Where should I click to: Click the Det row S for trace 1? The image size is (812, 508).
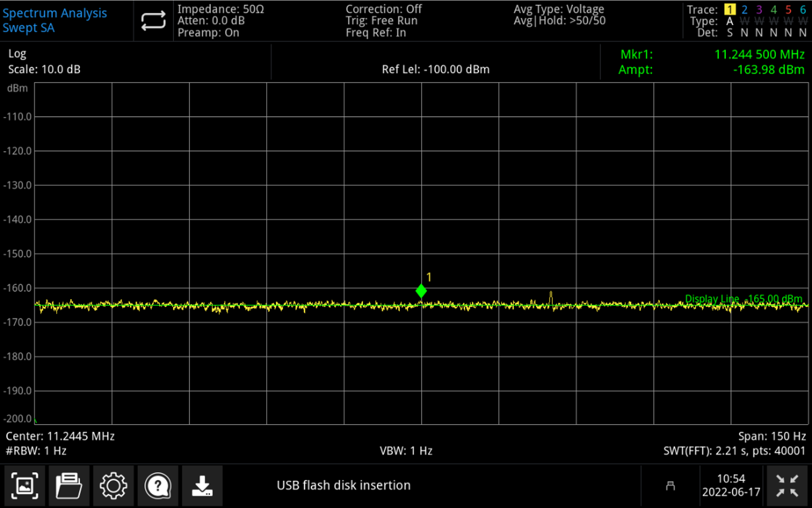coord(730,33)
